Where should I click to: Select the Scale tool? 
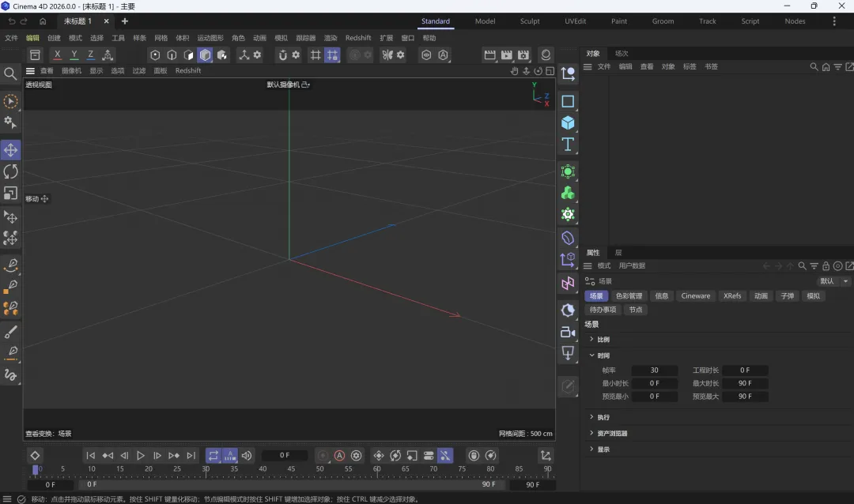11,193
